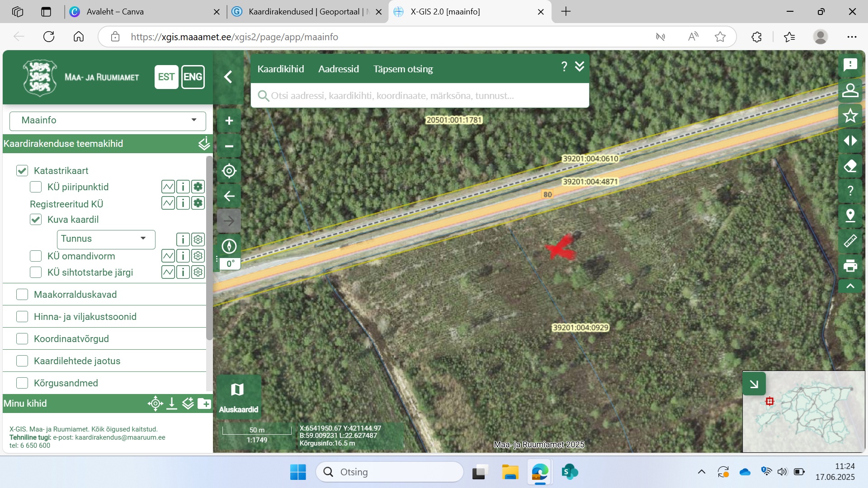Uncheck the Katastrikaart layer checkbox
The height and width of the screenshot is (488, 868).
coord(22,171)
